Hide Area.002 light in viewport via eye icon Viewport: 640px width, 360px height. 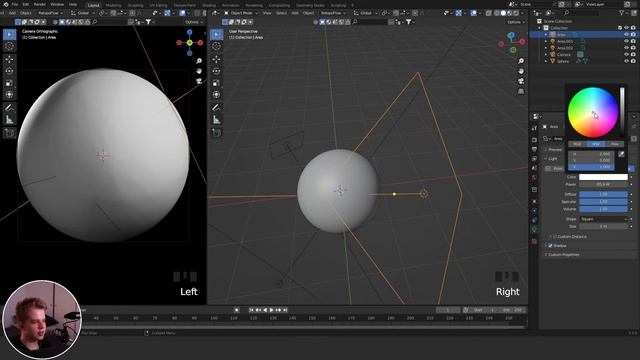point(626,48)
